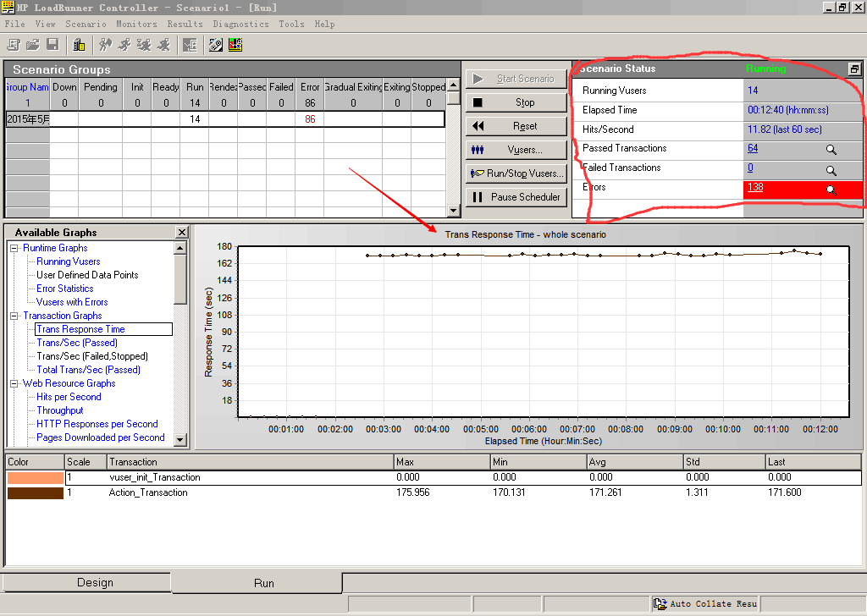Click the LoadRunner Controller title bar icon
Screen dimensions: 867x616
click(8, 7)
